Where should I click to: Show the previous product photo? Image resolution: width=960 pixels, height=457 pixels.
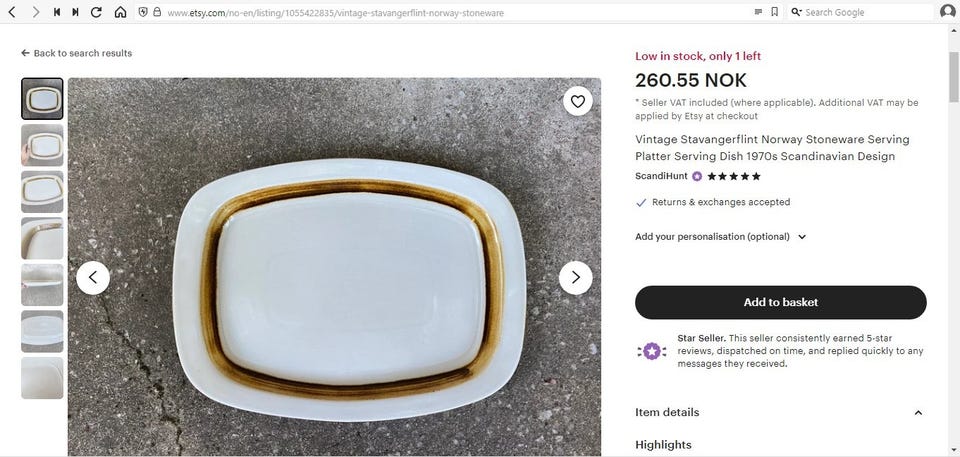tap(93, 277)
